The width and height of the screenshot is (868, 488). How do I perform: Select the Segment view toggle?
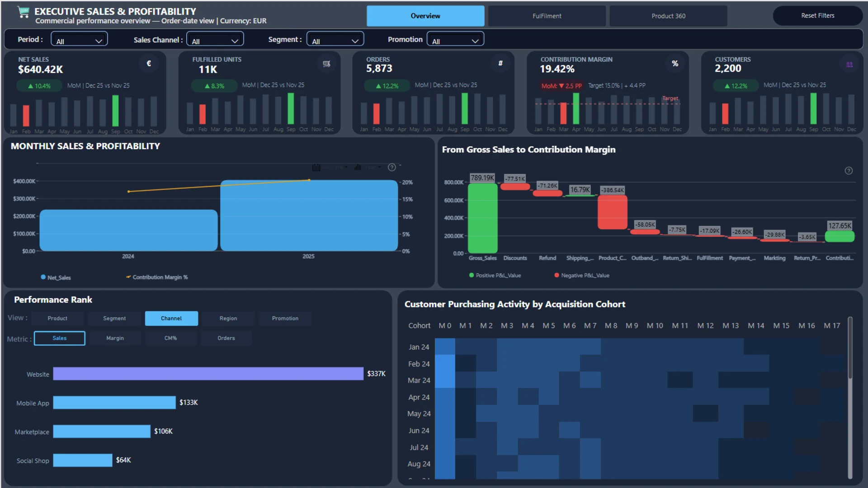[114, 319]
